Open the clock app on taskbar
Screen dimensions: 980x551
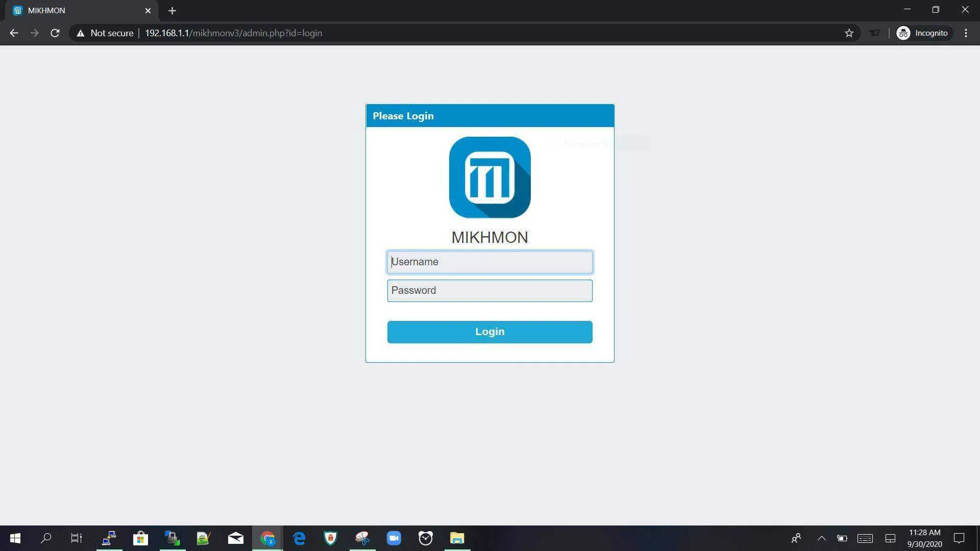pyautogui.click(x=426, y=538)
